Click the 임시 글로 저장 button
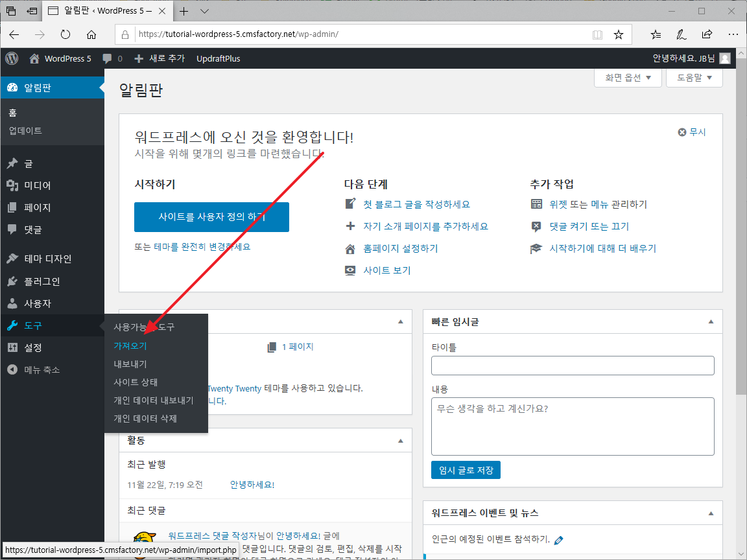This screenshot has height=560, width=747. [466, 470]
